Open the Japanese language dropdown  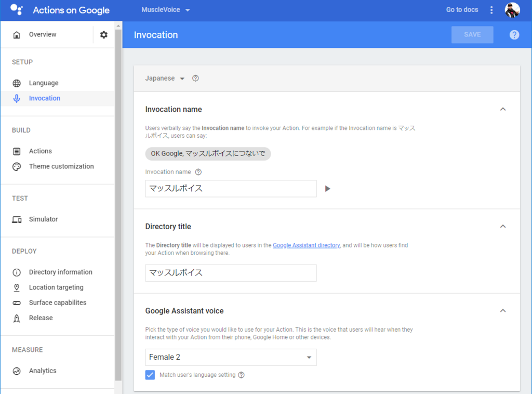coord(165,78)
